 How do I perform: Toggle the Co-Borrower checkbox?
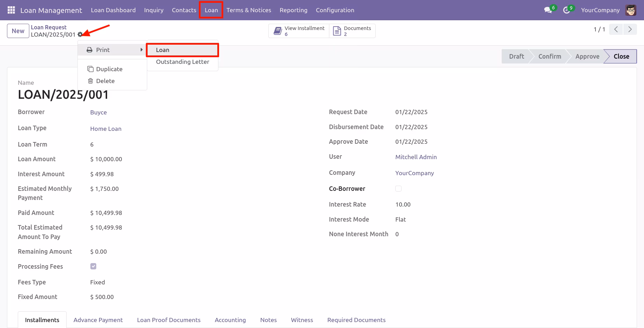click(398, 188)
